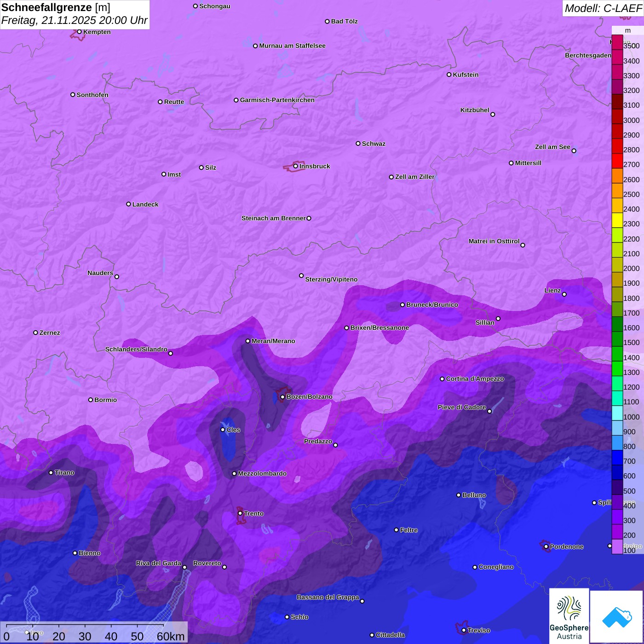Click the Landeck location dot
Screen dimensions: 644x644
click(x=128, y=204)
